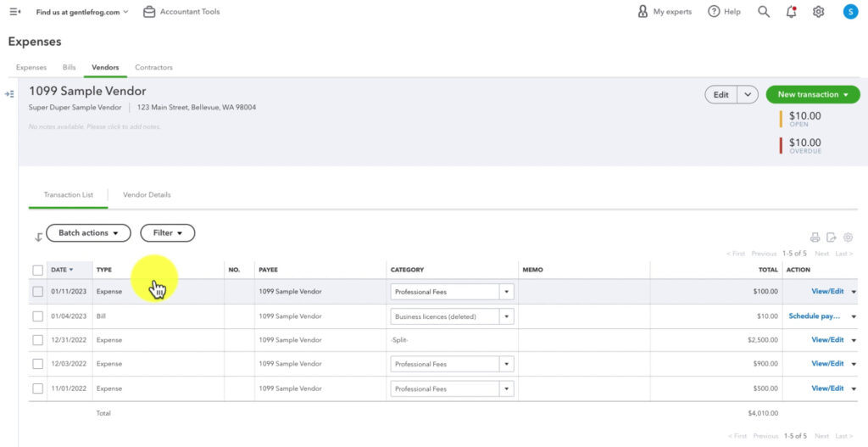Click the Edit vendor button
868x447 pixels.
pyautogui.click(x=721, y=95)
